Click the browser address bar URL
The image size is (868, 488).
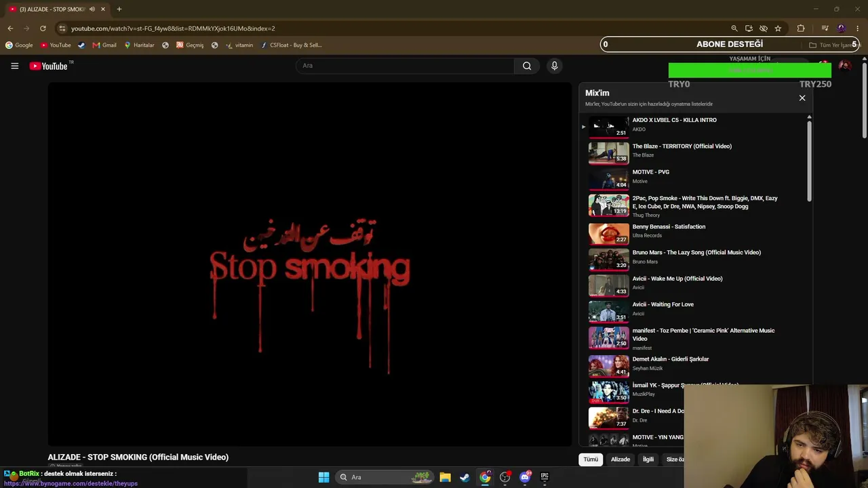(x=173, y=28)
